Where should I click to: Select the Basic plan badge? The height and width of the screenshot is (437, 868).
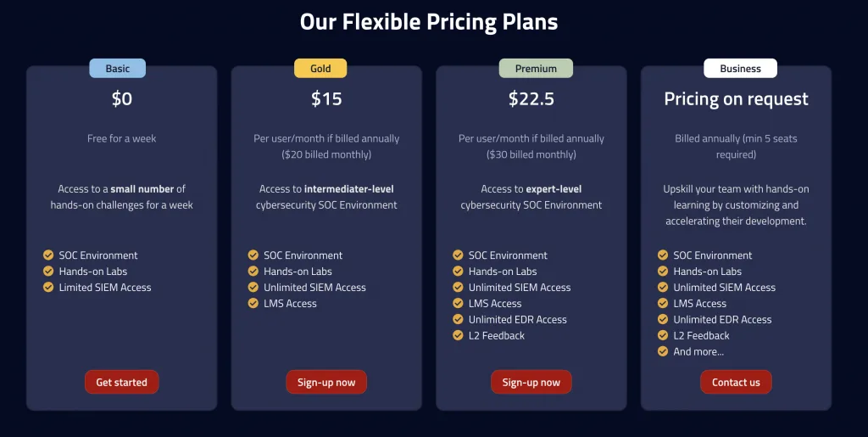[118, 69]
